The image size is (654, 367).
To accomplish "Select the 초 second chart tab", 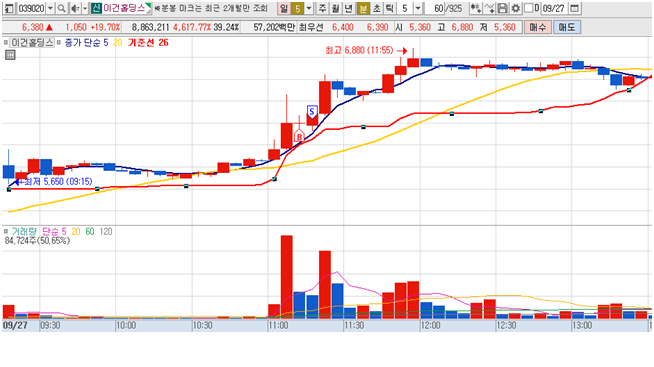I will (x=376, y=8).
